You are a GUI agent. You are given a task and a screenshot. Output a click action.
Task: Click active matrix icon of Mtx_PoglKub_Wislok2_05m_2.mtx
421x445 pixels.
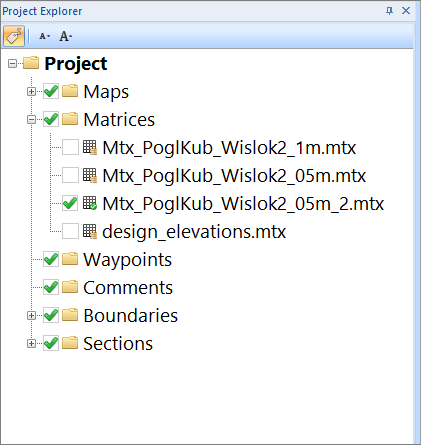point(90,203)
